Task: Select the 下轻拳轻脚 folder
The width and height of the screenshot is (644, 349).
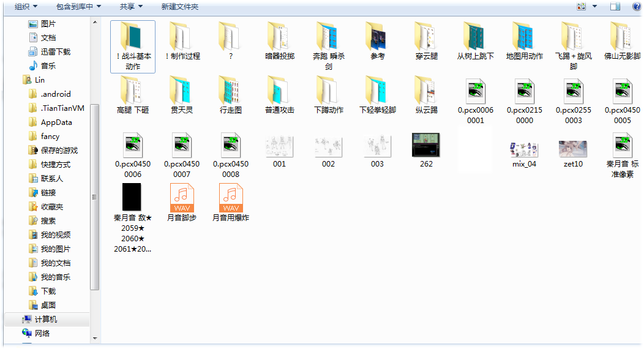Action: point(378,96)
